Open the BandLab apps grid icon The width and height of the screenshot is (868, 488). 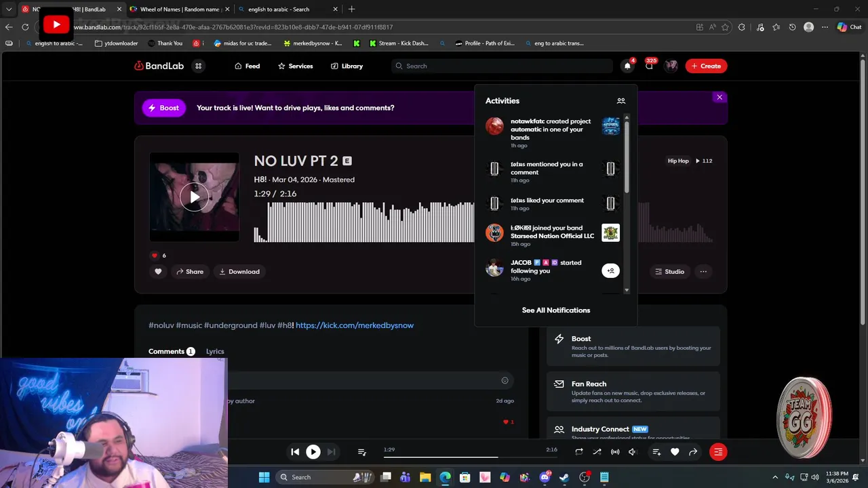tap(198, 66)
